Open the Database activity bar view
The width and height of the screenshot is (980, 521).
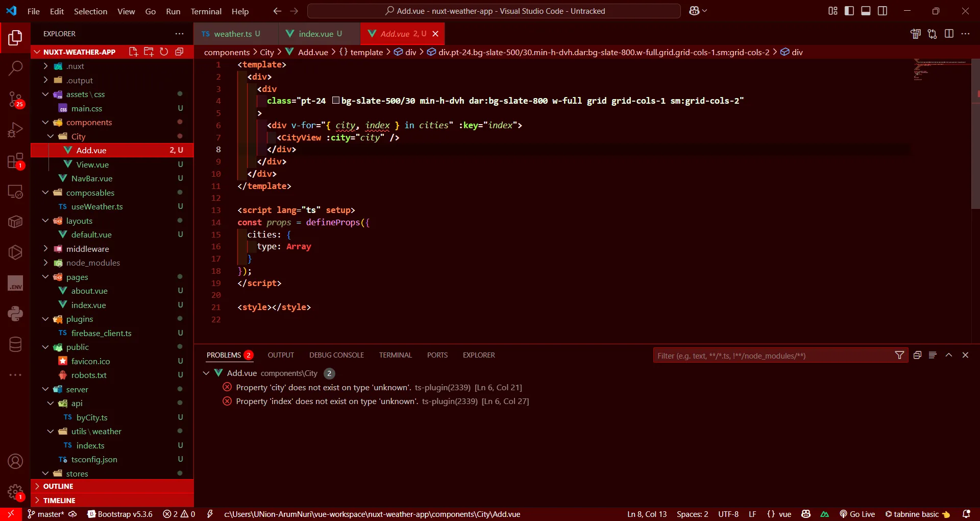(15, 344)
